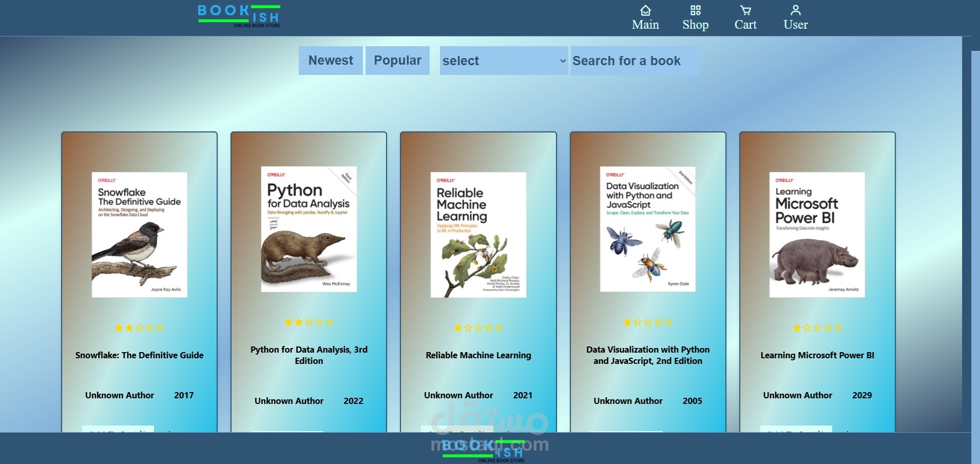Open the shopping Cart icon
980x464 pixels.
tap(745, 10)
